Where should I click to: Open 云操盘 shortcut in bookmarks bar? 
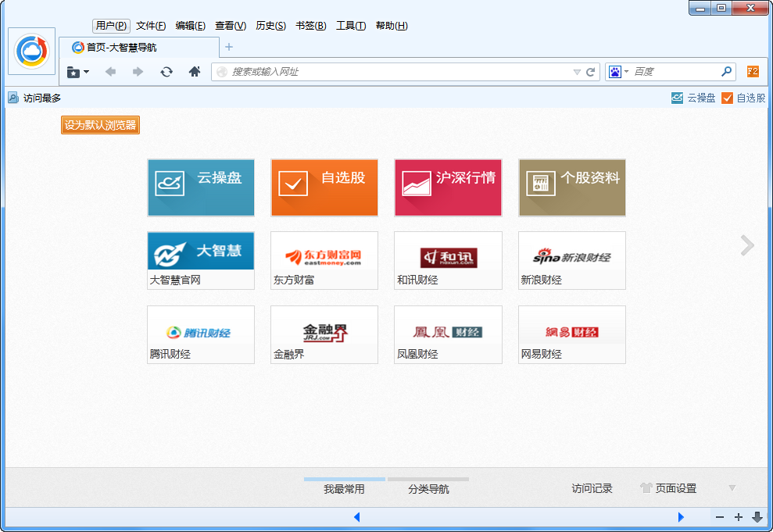click(693, 98)
